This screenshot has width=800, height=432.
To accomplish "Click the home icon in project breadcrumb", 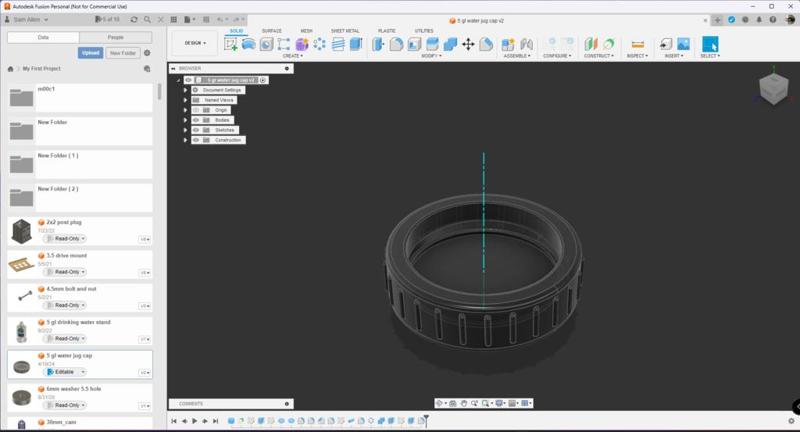I will coord(11,69).
